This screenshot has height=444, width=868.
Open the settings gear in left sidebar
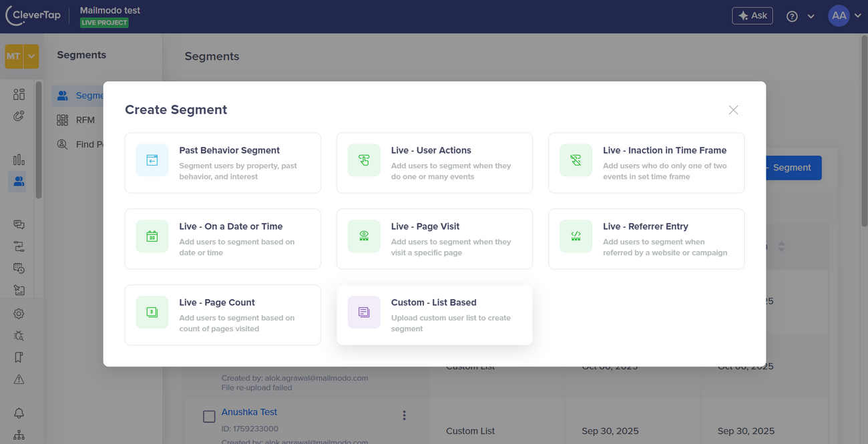click(x=19, y=314)
